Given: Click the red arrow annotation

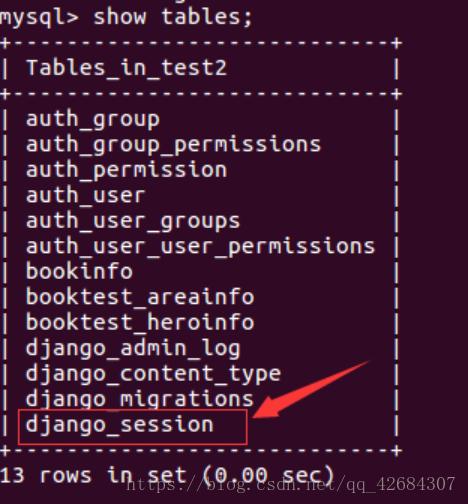Looking at the screenshot, I should pyautogui.click(x=310, y=391).
